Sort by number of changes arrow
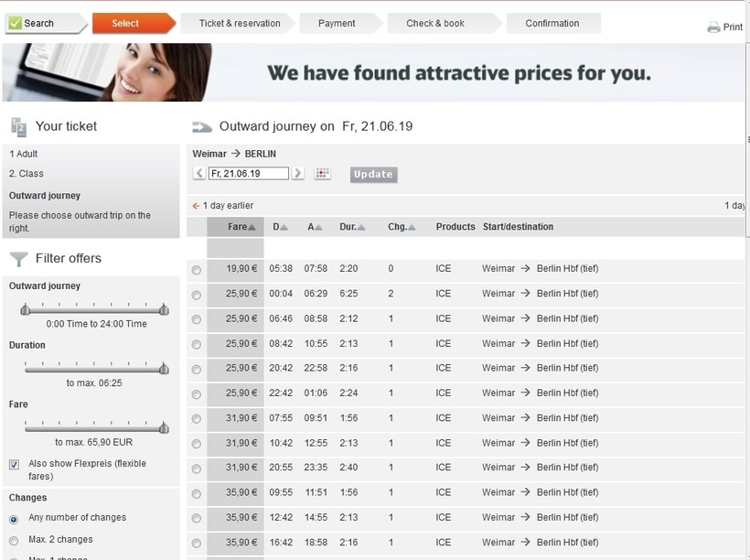 [412, 227]
